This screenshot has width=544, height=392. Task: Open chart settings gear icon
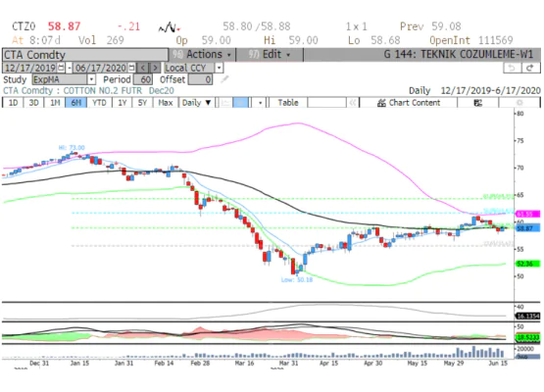[519, 103]
